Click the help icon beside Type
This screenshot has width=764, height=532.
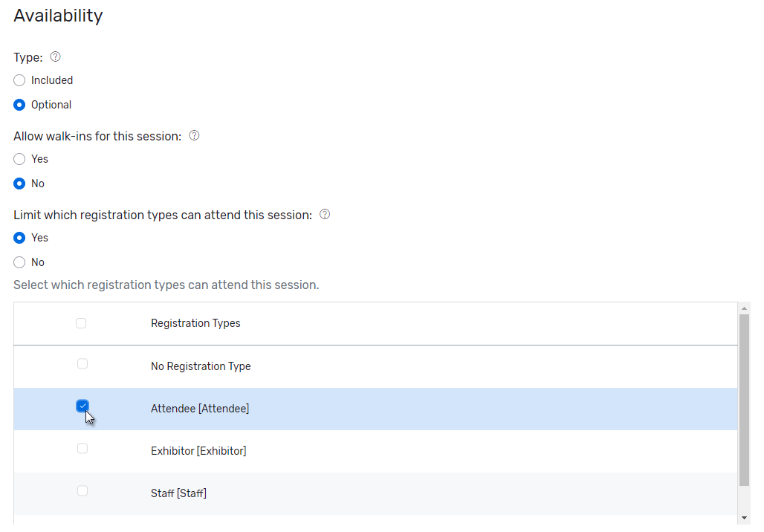pos(55,56)
